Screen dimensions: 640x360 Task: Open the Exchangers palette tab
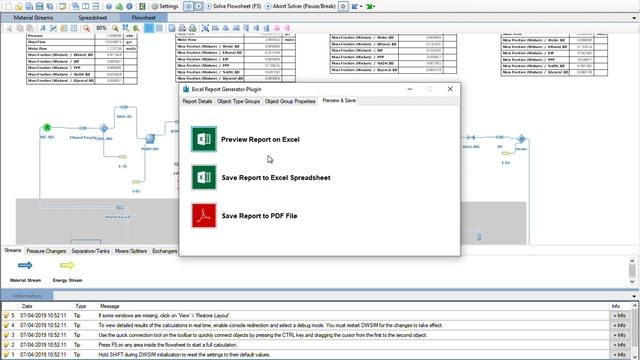point(164,251)
